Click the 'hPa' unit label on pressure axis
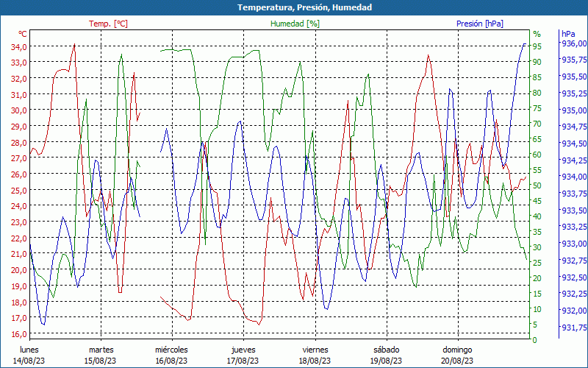 coord(568,34)
